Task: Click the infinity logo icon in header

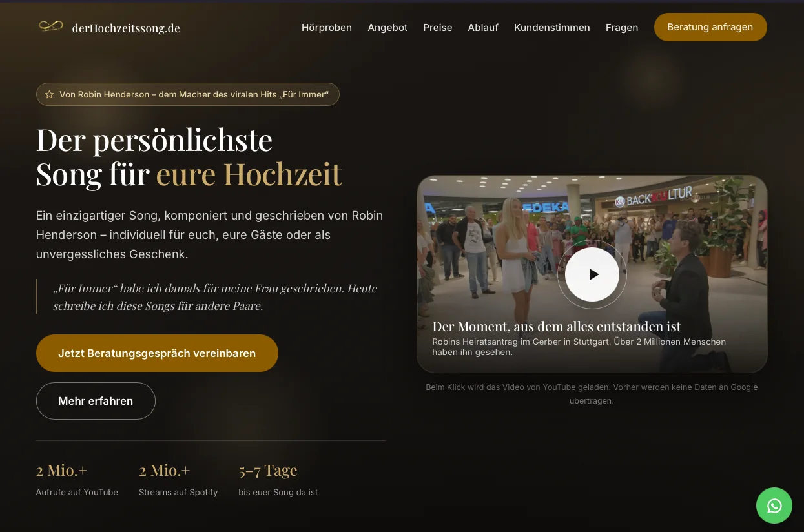Action: [x=51, y=26]
